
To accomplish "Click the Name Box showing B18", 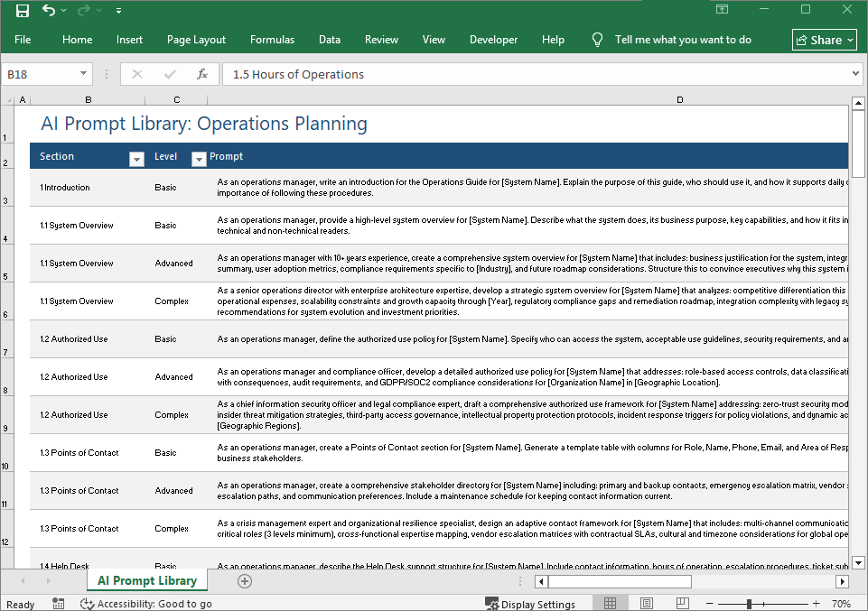I will [x=39, y=74].
